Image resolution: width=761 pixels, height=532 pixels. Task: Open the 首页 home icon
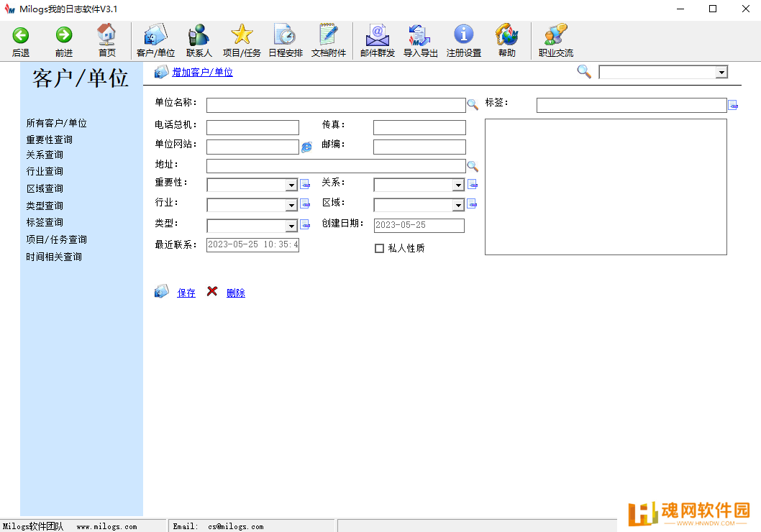pyautogui.click(x=106, y=35)
